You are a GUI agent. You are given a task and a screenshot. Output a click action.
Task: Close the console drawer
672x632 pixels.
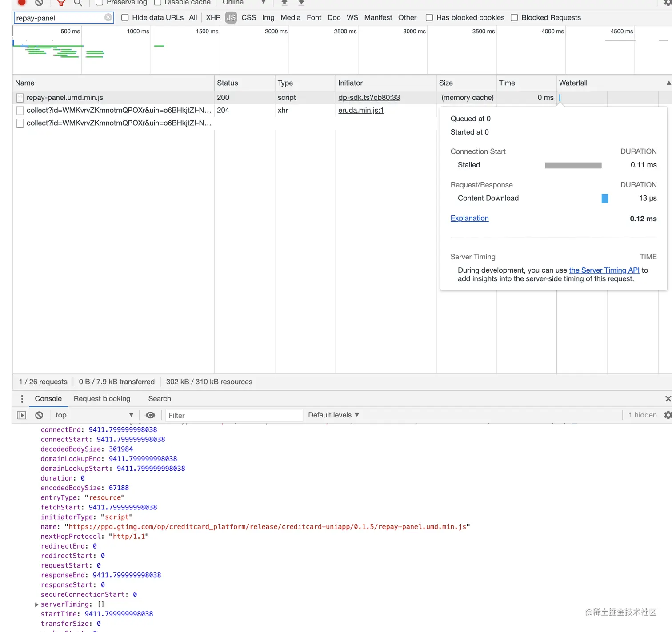[668, 399]
